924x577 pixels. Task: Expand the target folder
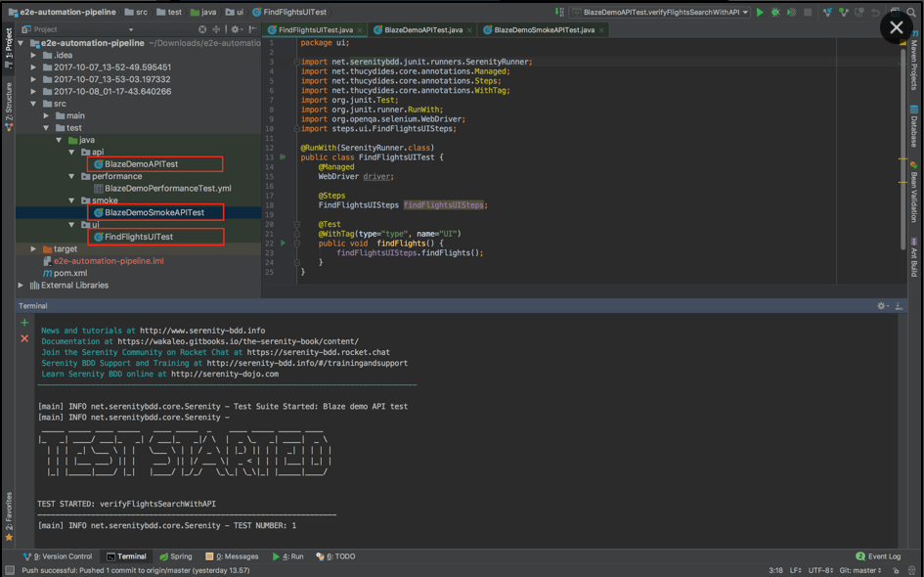33,249
